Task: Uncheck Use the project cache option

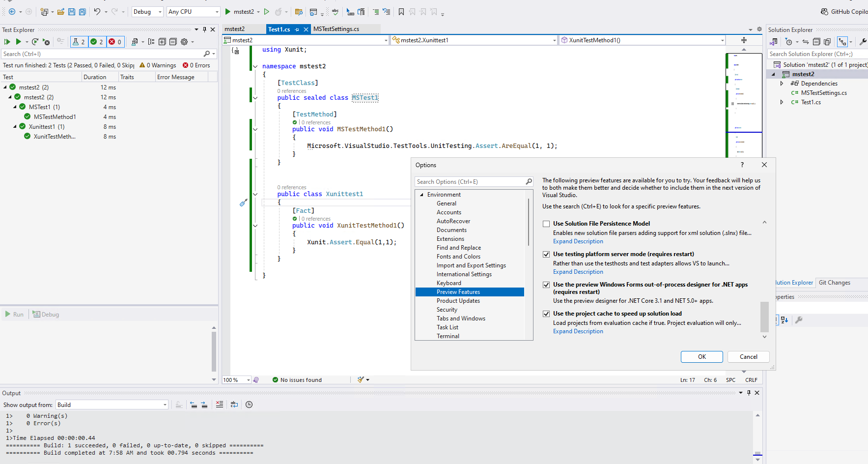Action: click(546, 314)
